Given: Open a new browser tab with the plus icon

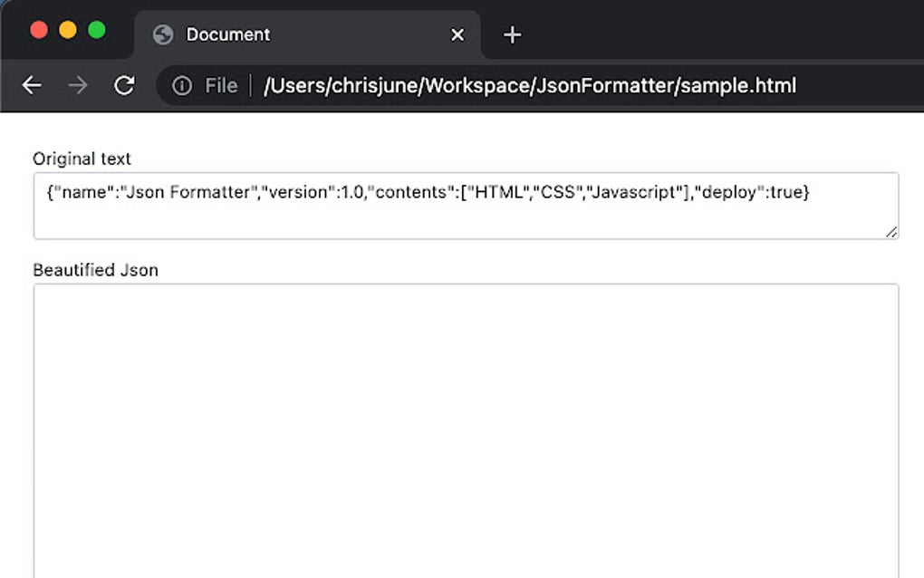Looking at the screenshot, I should [512, 34].
